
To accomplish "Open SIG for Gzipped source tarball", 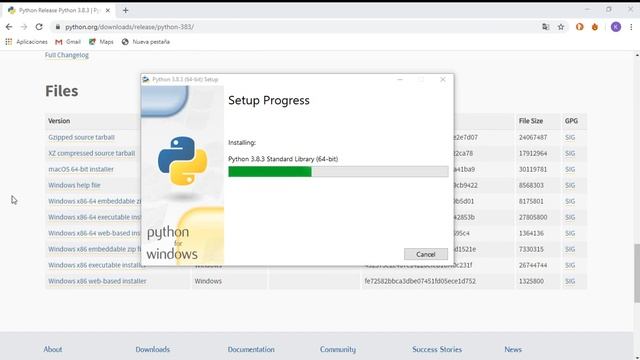I will 570,137.
